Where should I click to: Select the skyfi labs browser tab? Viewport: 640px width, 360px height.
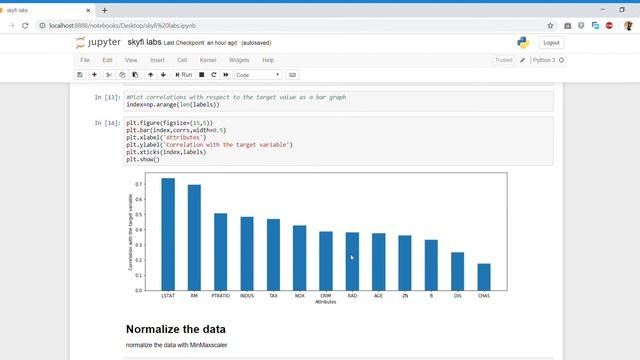(45, 10)
